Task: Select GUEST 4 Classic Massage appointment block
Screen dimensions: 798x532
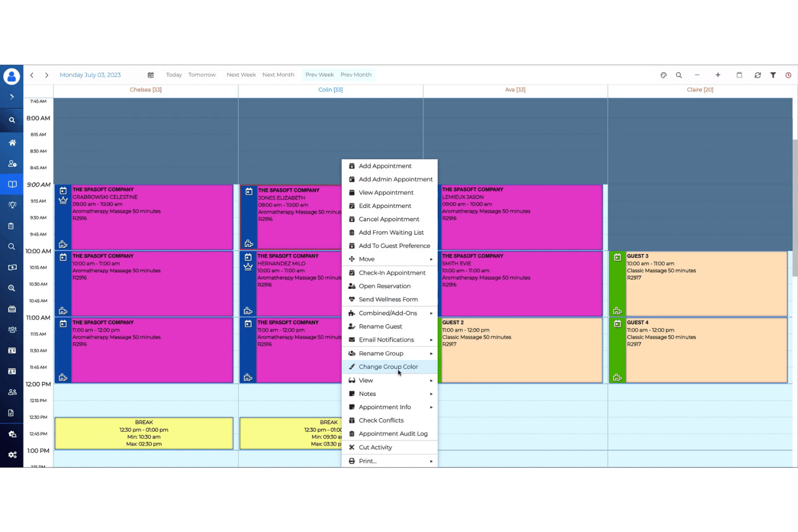Action: pyautogui.click(x=699, y=350)
